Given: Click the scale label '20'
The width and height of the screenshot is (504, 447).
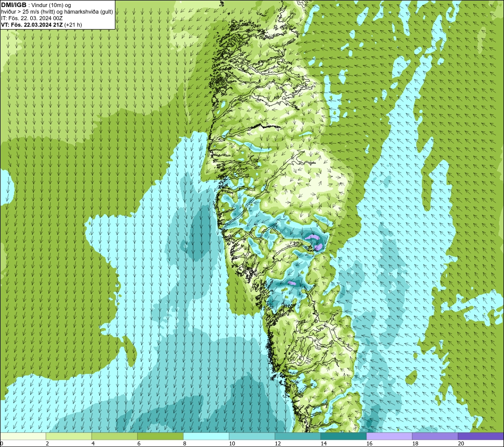Looking at the screenshot, I should coord(461,443).
